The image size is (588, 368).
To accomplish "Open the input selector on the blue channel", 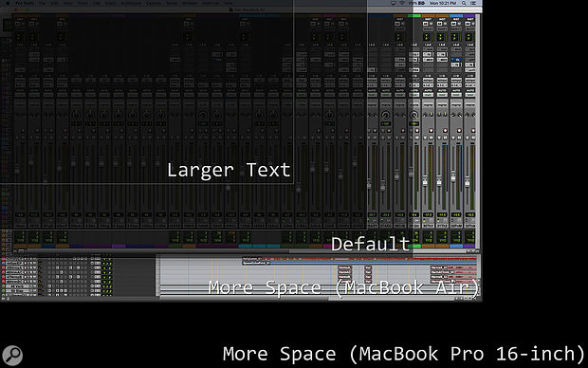I will point(456,80).
